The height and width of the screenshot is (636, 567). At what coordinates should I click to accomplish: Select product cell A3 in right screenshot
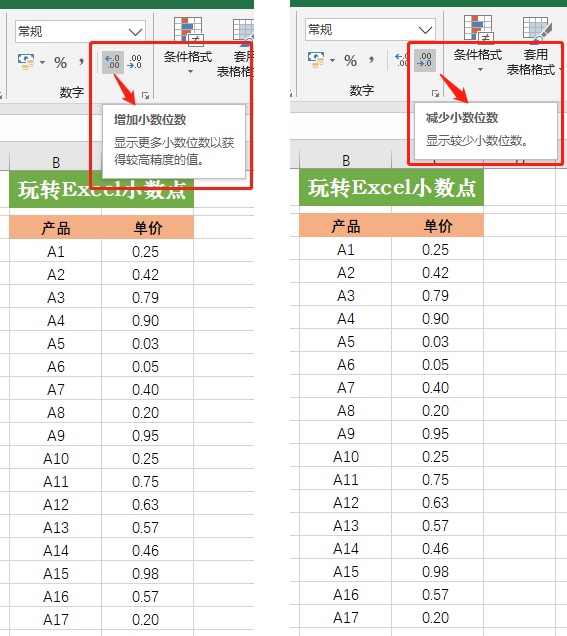346,296
